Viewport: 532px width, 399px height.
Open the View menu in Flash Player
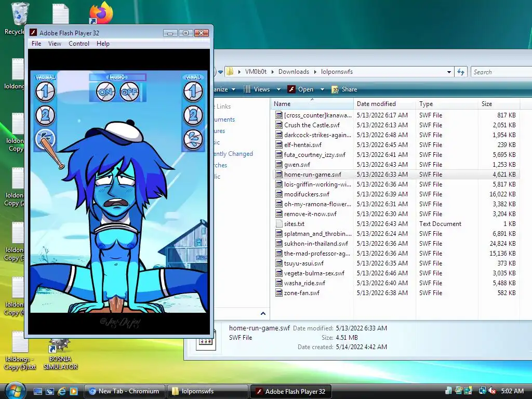click(55, 44)
